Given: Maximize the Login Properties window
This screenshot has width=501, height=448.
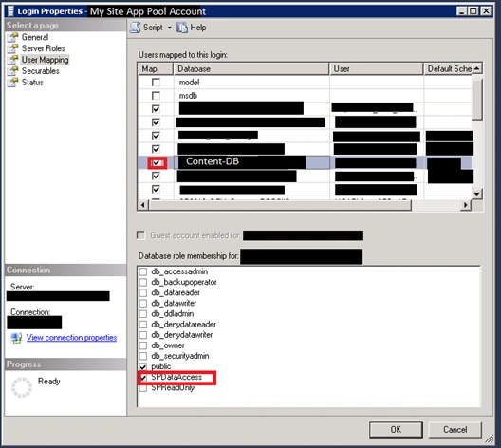Looking at the screenshot, I should point(473,11).
